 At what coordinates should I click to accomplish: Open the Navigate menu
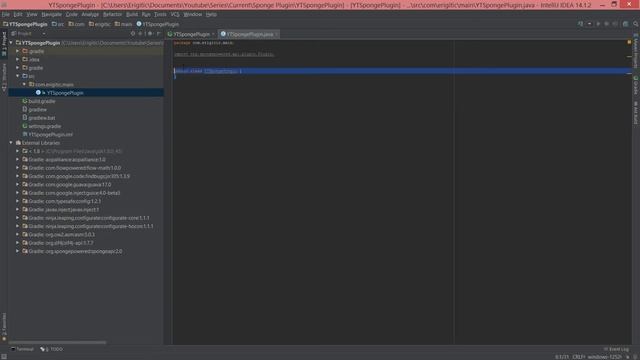[x=51, y=14]
